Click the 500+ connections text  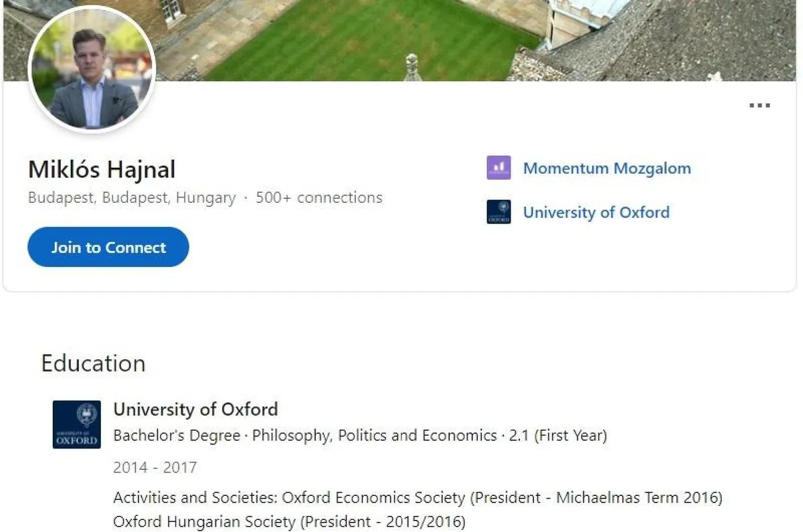coord(319,198)
